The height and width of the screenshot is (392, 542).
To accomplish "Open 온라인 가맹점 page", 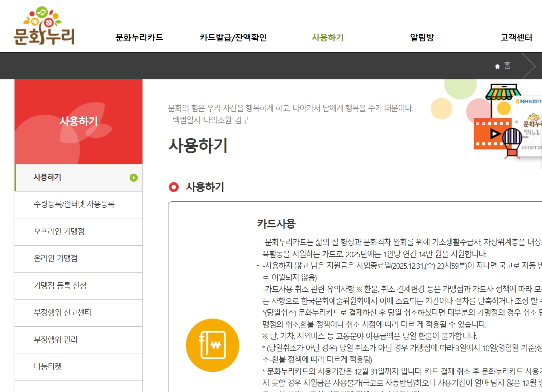I will (78, 259).
